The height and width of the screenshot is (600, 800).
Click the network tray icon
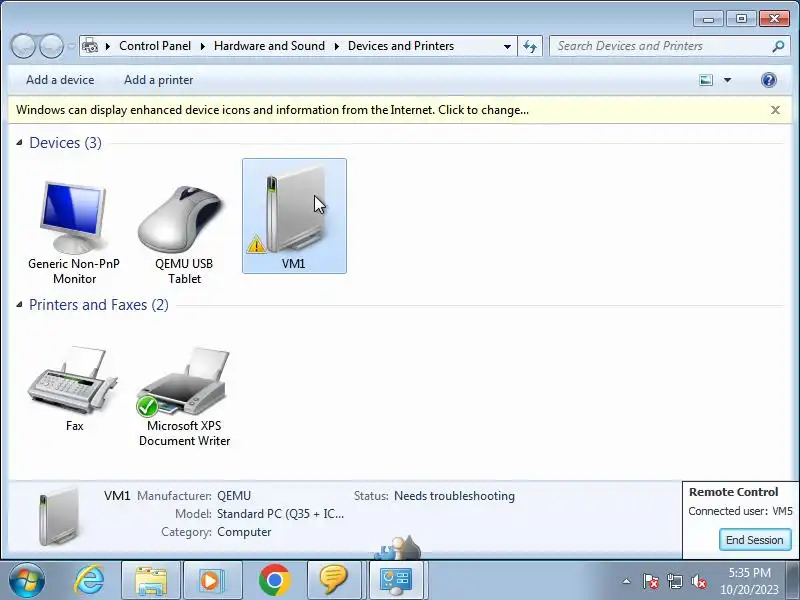[x=674, y=581]
